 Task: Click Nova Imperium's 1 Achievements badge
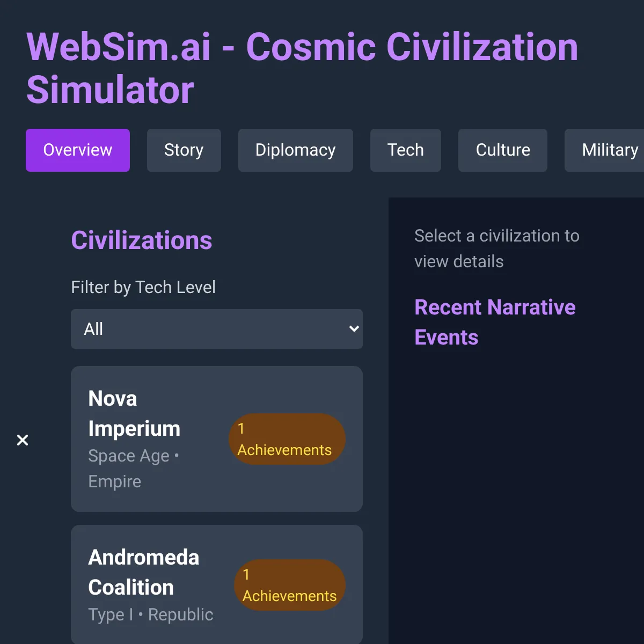287,439
